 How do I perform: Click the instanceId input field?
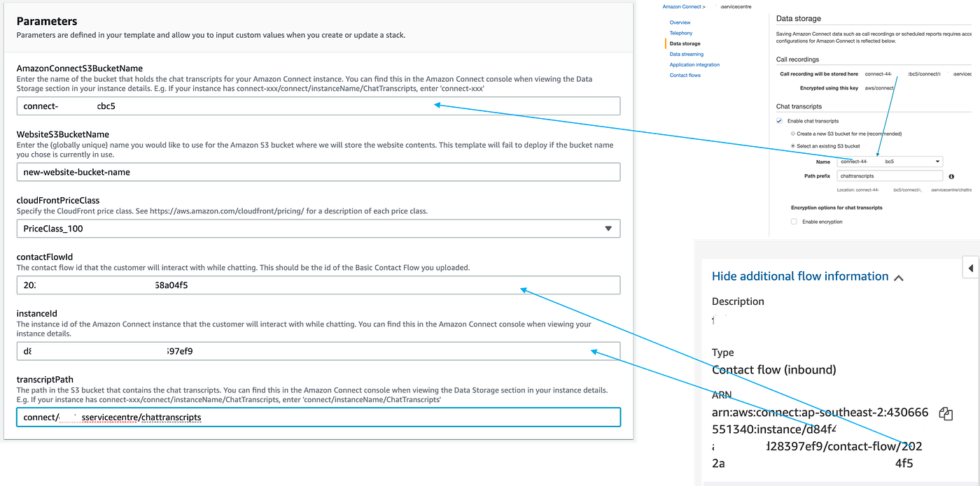(x=318, y=351)
